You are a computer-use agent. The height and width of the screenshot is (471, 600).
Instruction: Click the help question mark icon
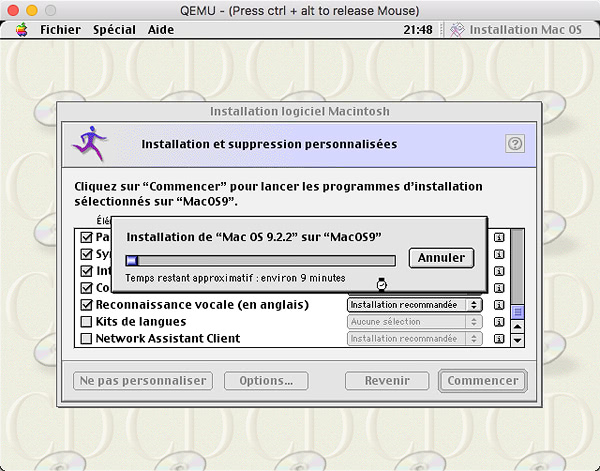pos(515,144)
